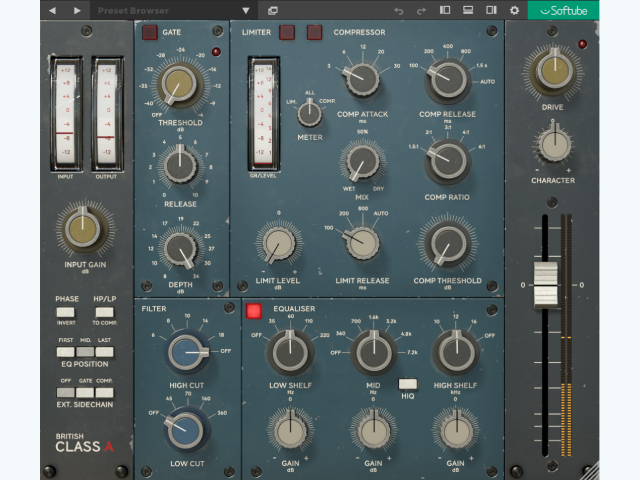This screenshot has height=480, width=640.
Task: Click the COMP RATIO knob
Action: pyautogui.click(x=448, y=162)
